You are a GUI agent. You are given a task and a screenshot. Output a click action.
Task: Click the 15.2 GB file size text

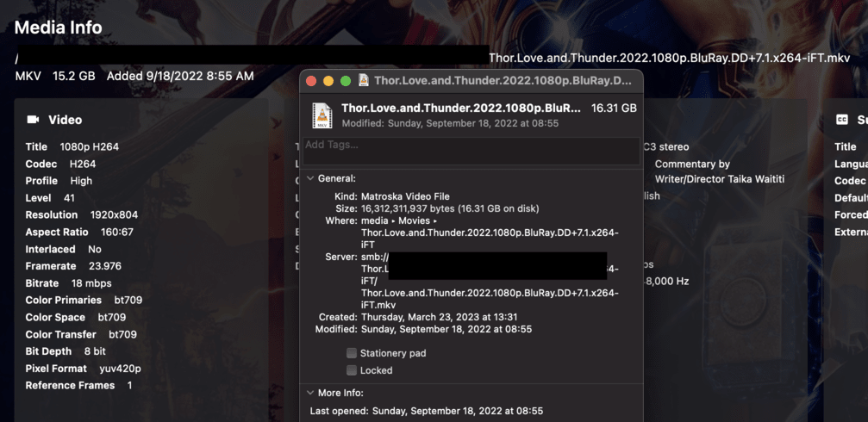[73, 76]
